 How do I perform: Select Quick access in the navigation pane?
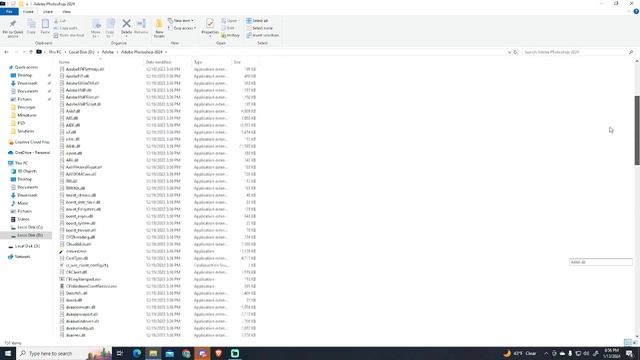(x=26, y=67)
